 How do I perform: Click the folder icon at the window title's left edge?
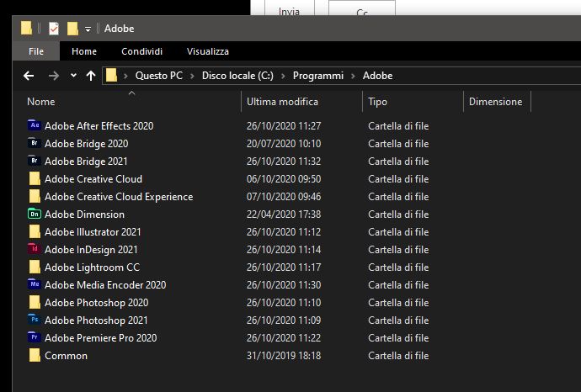pos(26,28)
